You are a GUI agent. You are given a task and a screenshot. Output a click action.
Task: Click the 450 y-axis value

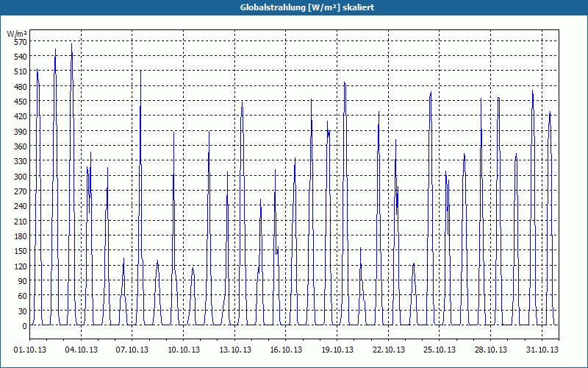click(21, 102)
